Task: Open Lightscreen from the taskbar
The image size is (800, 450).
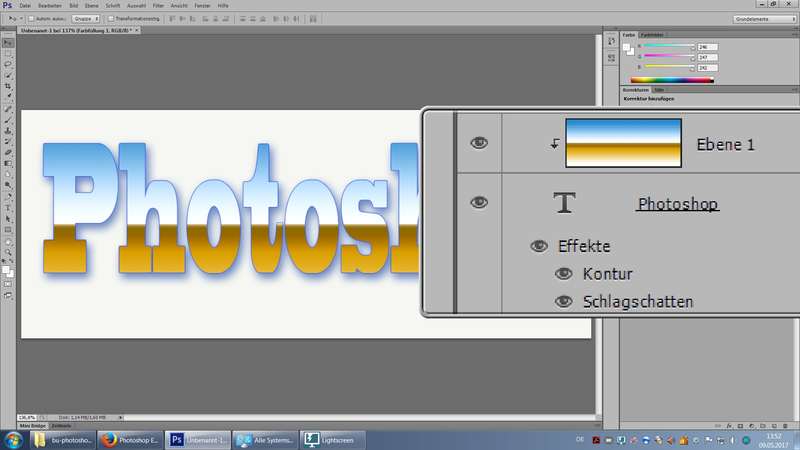Action: (333, 440)
